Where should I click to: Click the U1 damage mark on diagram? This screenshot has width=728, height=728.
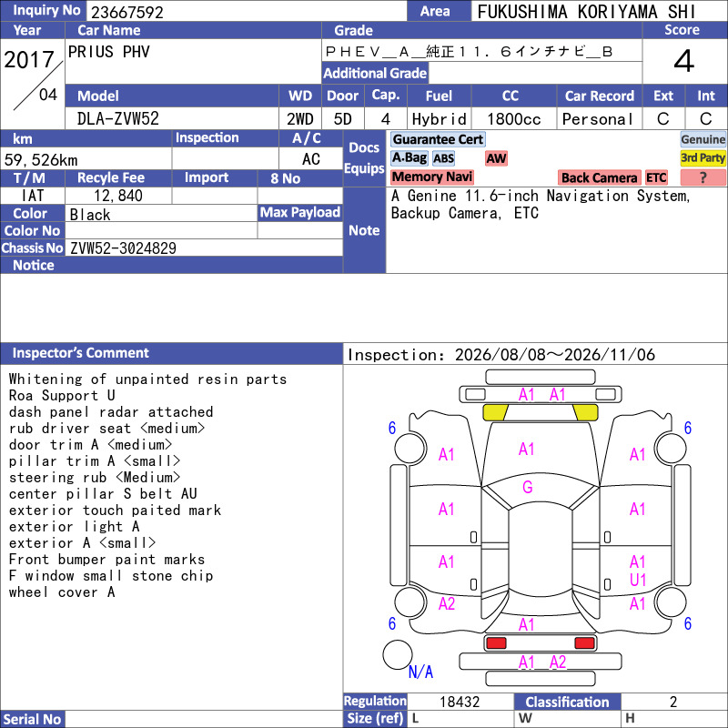[x=638, y=580]
